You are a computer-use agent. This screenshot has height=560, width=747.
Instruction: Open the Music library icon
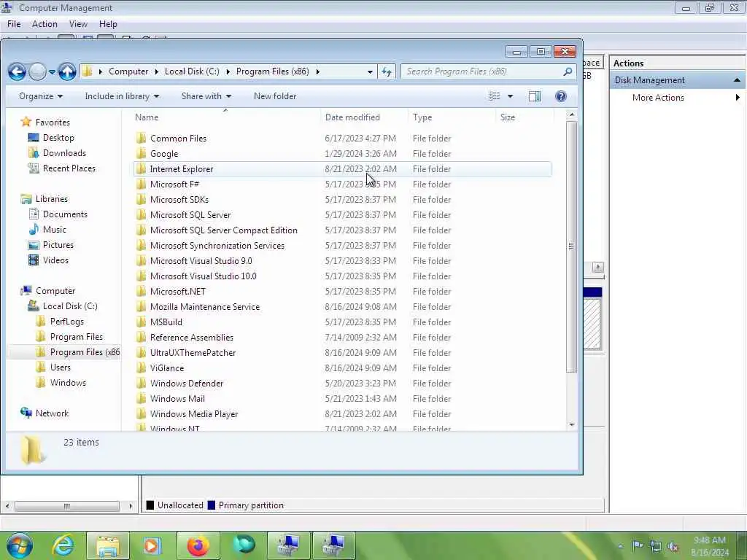(34, 230)
